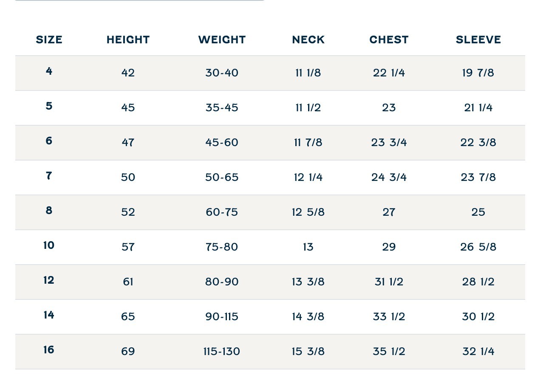This screenshot has height=392, width=549.
Task: Click neck value 12 5/8
Action: (308, 212)
